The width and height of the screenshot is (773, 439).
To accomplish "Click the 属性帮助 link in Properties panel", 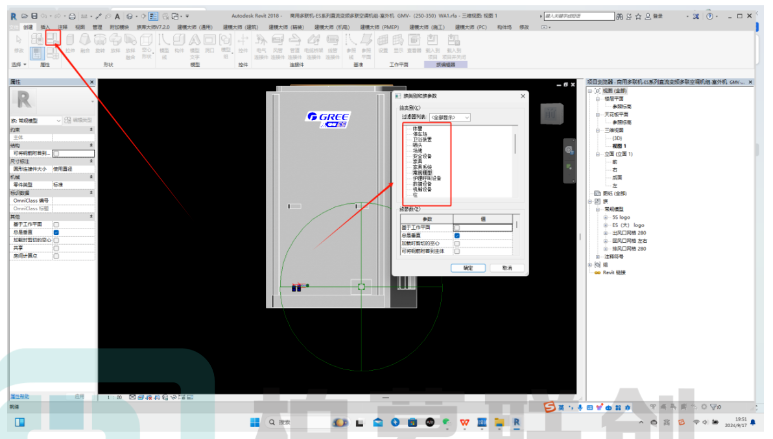I will click(20, 397).
